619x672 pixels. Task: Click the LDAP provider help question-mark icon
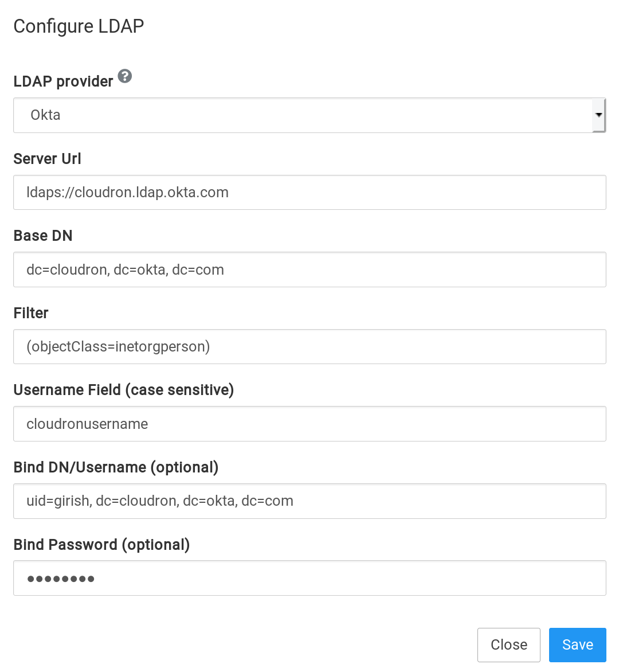(x=125, y=76)
